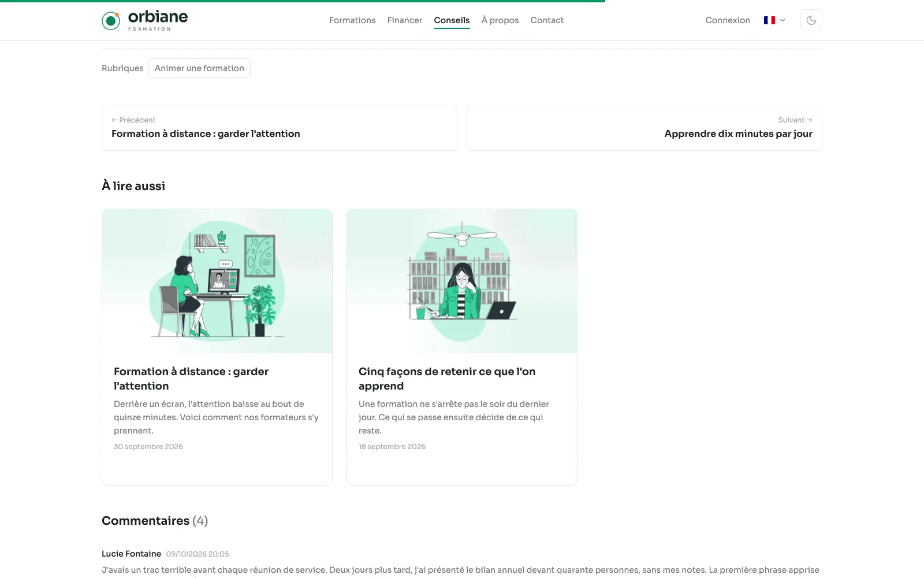924x578 pixels.
Task: Select the Animer une formation rubrique tag
Action: [x=199, y=68]
